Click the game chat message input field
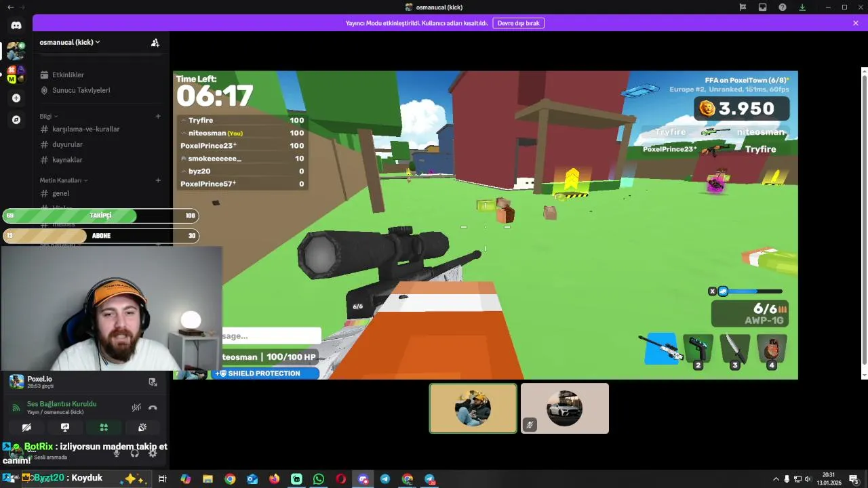Image resolution: width=868 pixels, height=488 pixels. (271, 335)
